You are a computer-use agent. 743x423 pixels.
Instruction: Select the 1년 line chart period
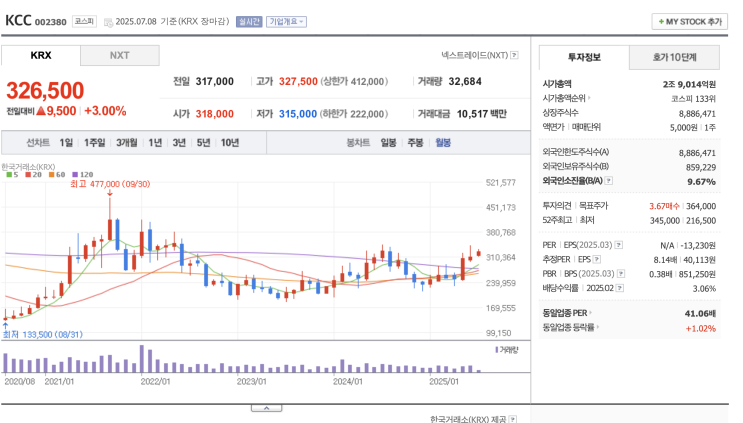(x=155, y=143)
